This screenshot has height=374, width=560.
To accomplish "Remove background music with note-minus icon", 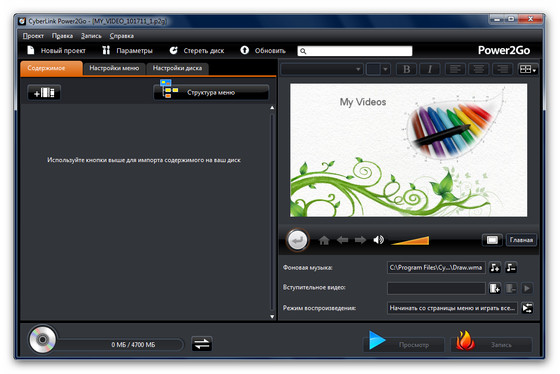I will pyautogui.click(x=511, y=268).
